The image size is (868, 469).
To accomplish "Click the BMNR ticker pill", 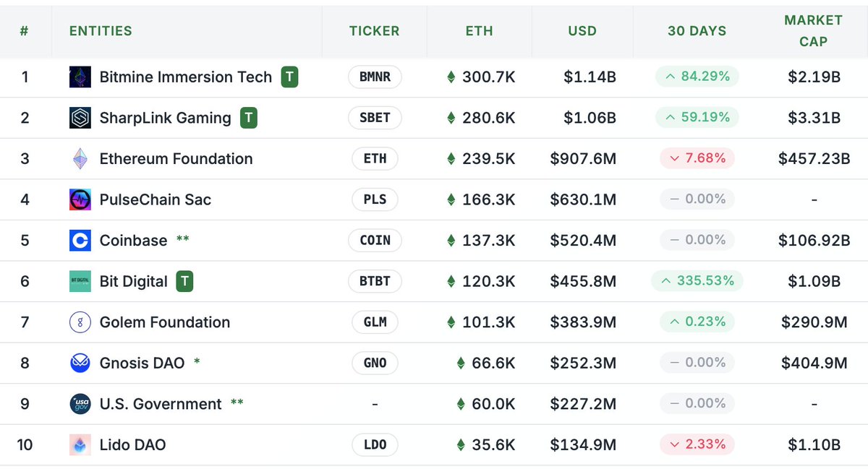I will click(375, 77).
